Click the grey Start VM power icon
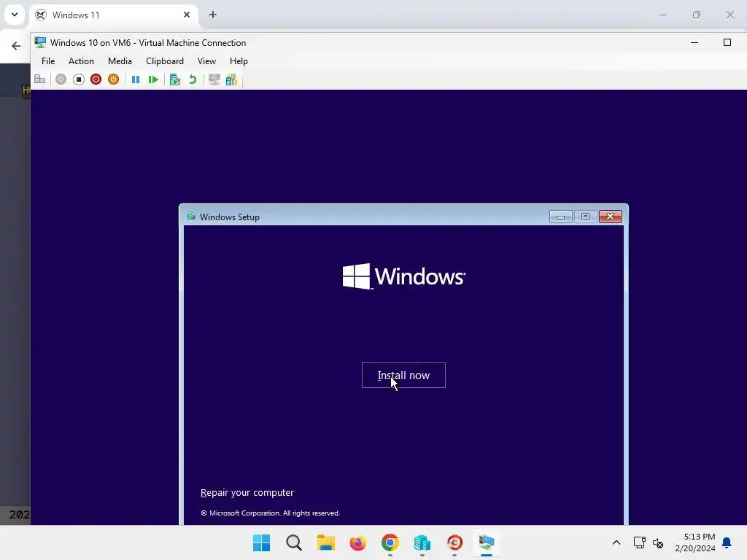The image size is (747, 560). coord(61,79)
